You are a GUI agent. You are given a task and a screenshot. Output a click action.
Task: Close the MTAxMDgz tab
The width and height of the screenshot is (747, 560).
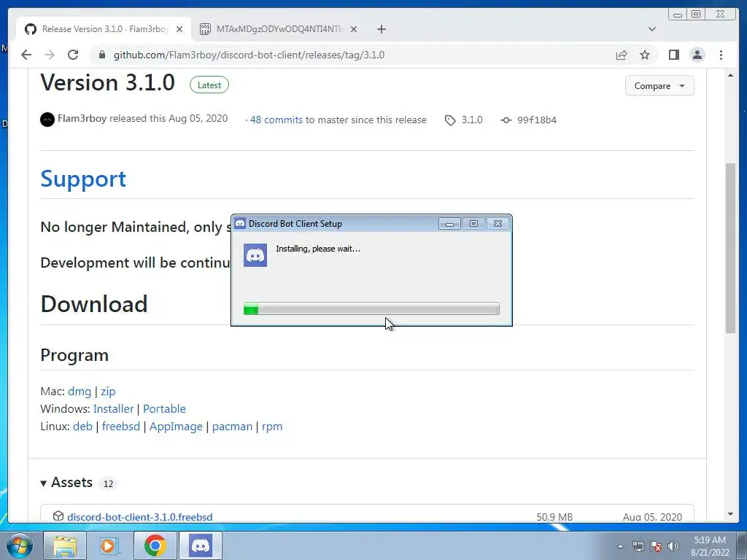tap(354, 29)
